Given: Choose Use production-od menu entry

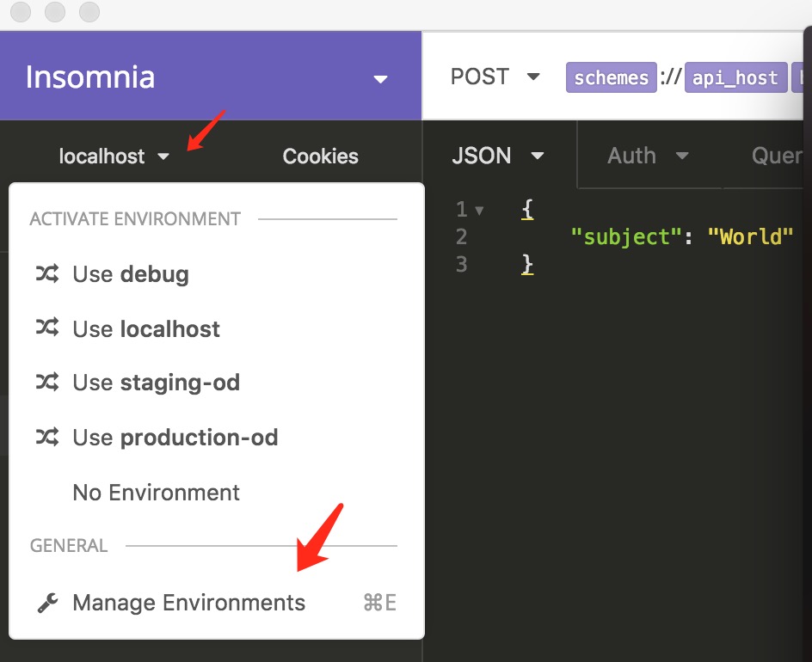Looking at the screenshot, I should point(175,438).
